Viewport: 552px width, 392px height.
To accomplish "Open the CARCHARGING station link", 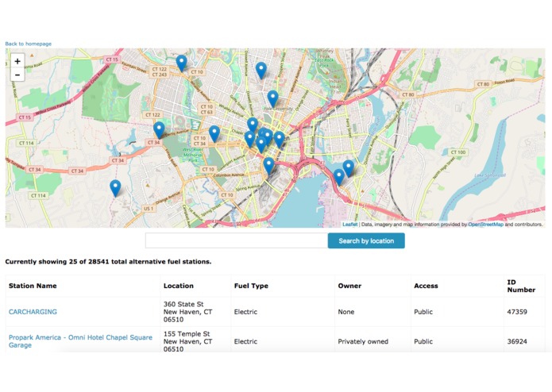I will [33, 312].
